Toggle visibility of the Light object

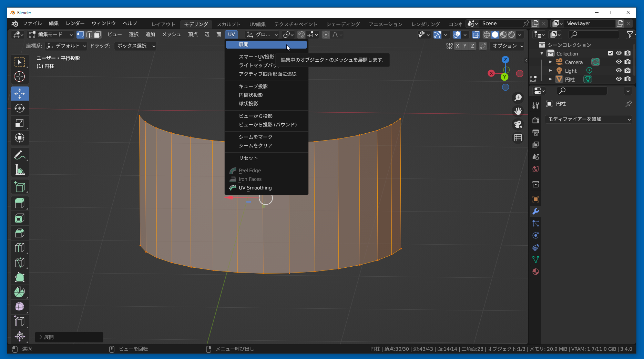tap(619, 71)
